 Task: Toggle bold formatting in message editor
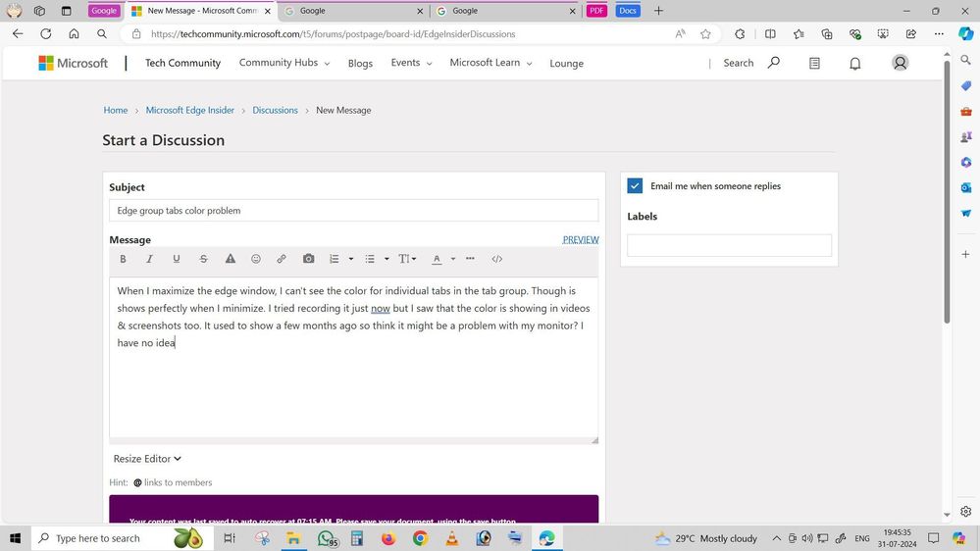pos(124,259)
